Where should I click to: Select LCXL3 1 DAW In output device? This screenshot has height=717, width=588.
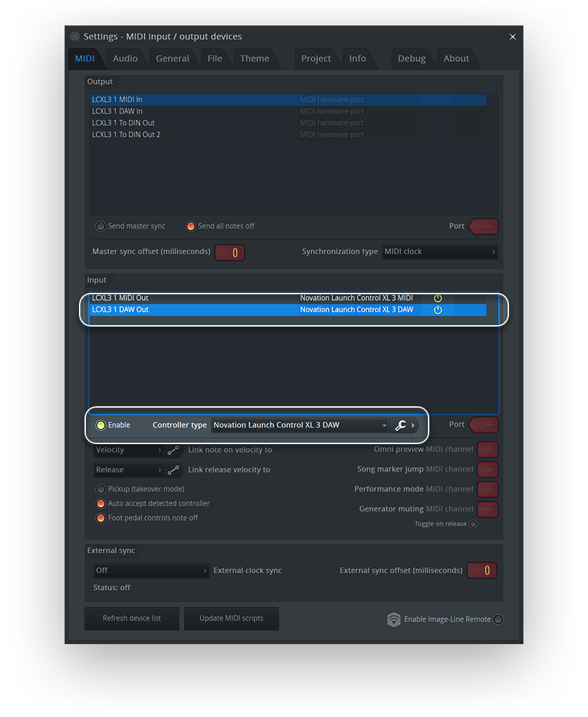click(x=289, y=111)
